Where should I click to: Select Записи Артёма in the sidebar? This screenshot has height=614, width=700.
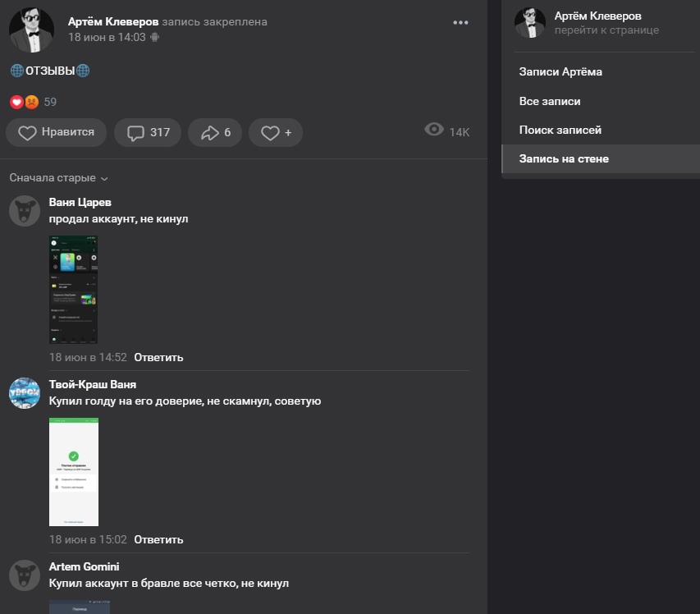pos(560,72)
